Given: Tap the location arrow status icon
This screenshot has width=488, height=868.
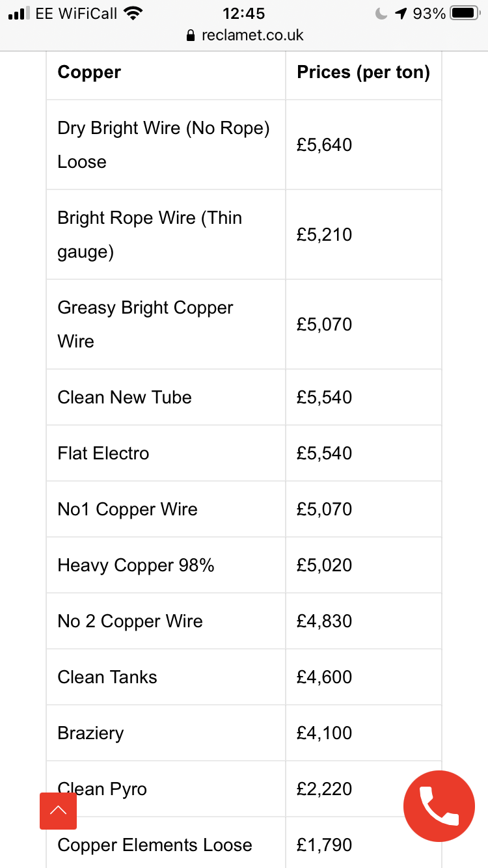Looking at the screenshot, I should (x=401, y=13).
